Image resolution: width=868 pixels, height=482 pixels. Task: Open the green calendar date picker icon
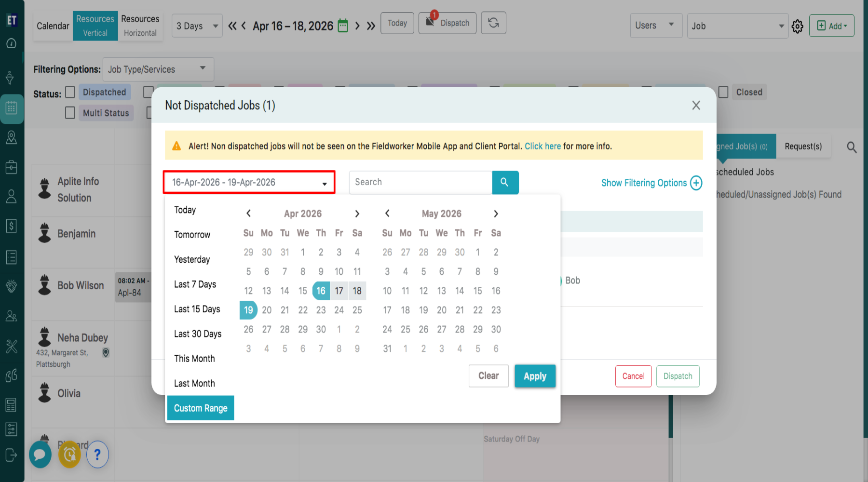(343, 26)
